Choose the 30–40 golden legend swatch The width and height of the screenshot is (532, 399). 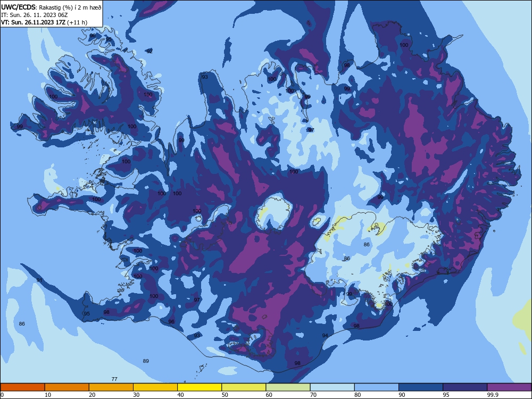tap(155, 387)
